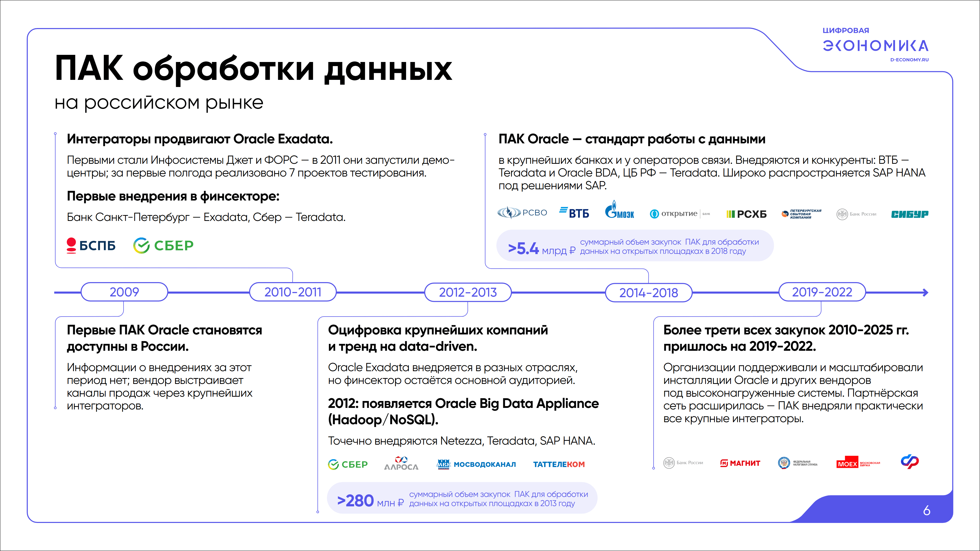Click the 2018 procurement volume caption

669,246
